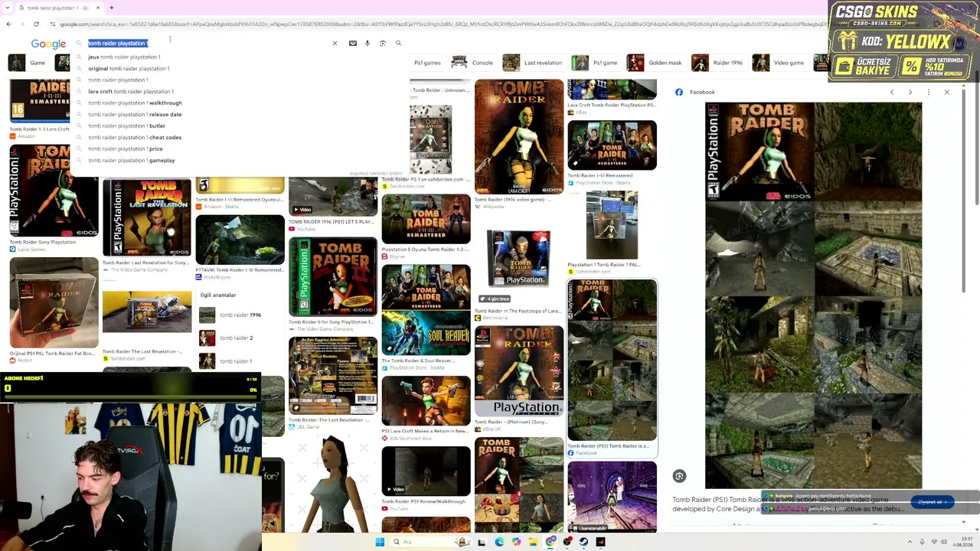Open 'Tomb Raider Last Revelation for Sony' image
The height and width of the screenshot is (551, 980).
(x=146, y=217)
